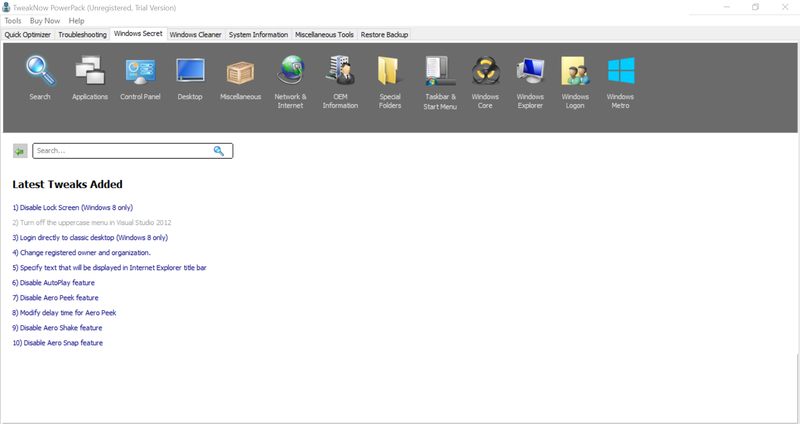
Task: Open Change registered owner and organization link
Action: (x=82, y=253)
